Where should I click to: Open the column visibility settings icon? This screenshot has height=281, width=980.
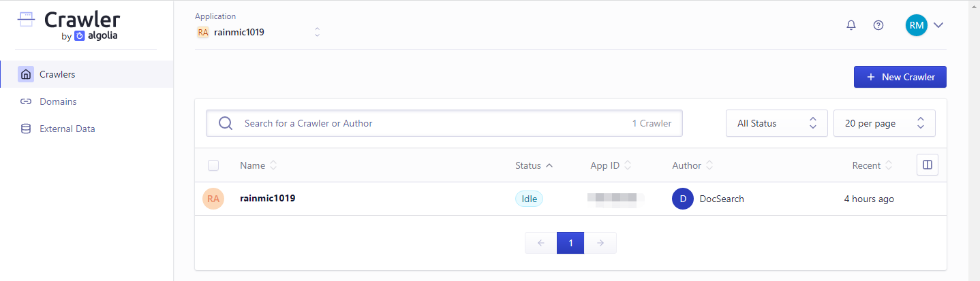pyautogui.click(x=928, y=165)
